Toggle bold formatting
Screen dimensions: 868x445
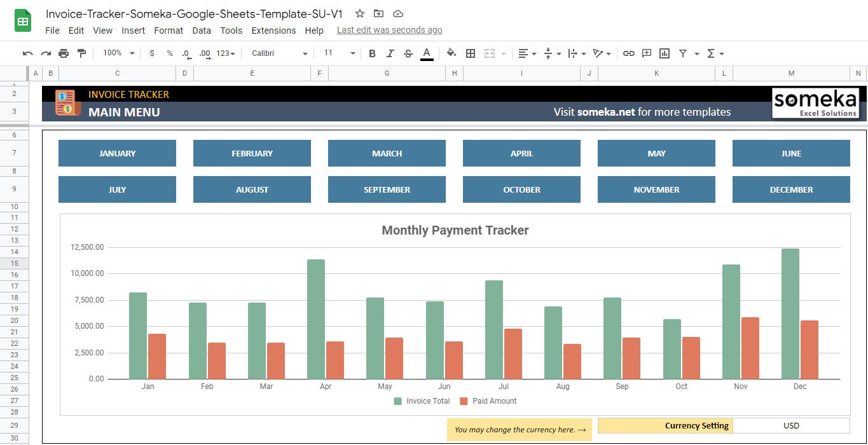click(x=373, y=53)
